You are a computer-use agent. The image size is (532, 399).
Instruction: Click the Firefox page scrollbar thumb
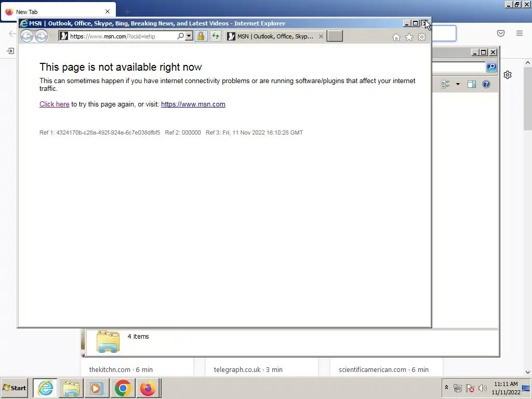tap(528, 98)
